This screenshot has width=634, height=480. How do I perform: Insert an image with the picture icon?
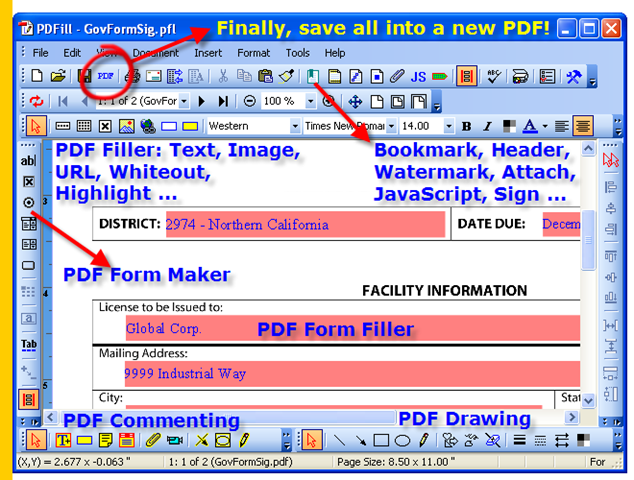(x=127, y=126)
